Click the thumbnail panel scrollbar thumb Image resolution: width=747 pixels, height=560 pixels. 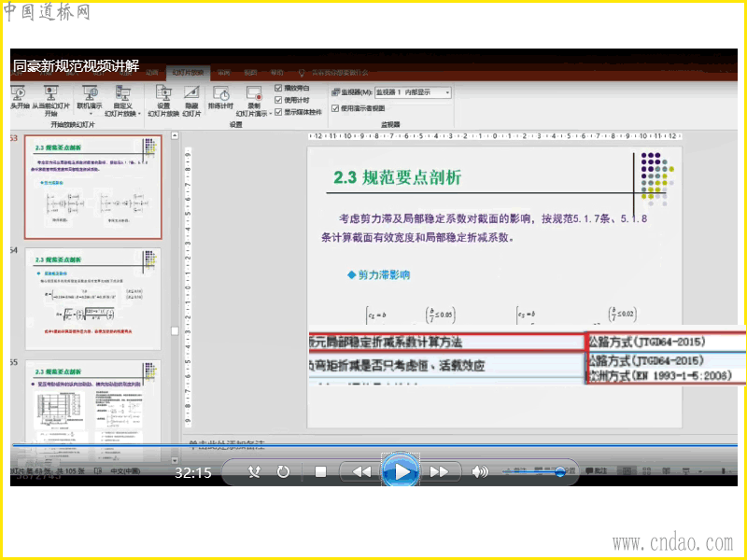175,330
